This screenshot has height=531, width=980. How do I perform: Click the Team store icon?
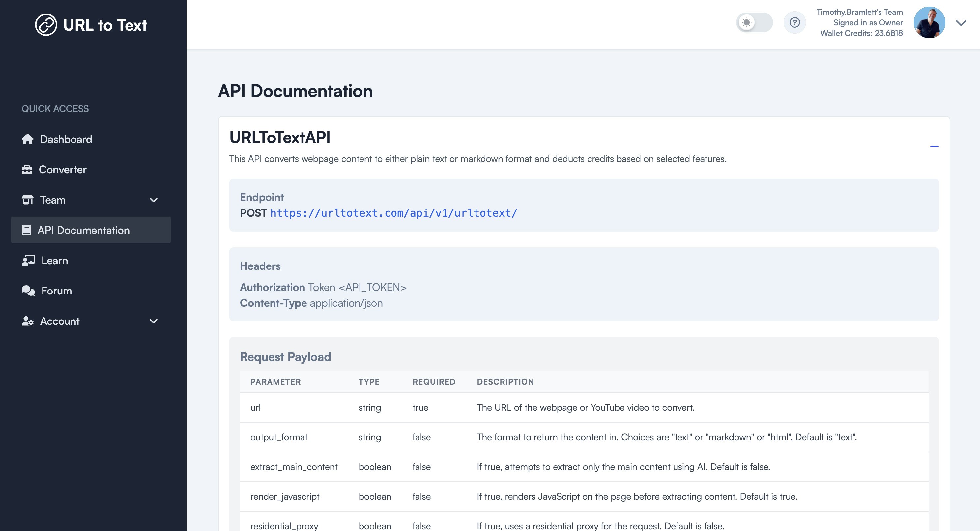(x=27, y=200)
